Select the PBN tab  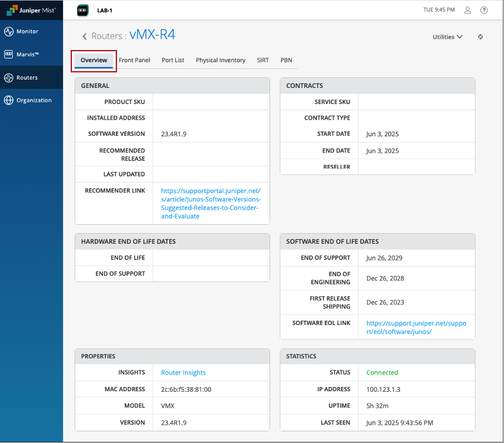286,60
